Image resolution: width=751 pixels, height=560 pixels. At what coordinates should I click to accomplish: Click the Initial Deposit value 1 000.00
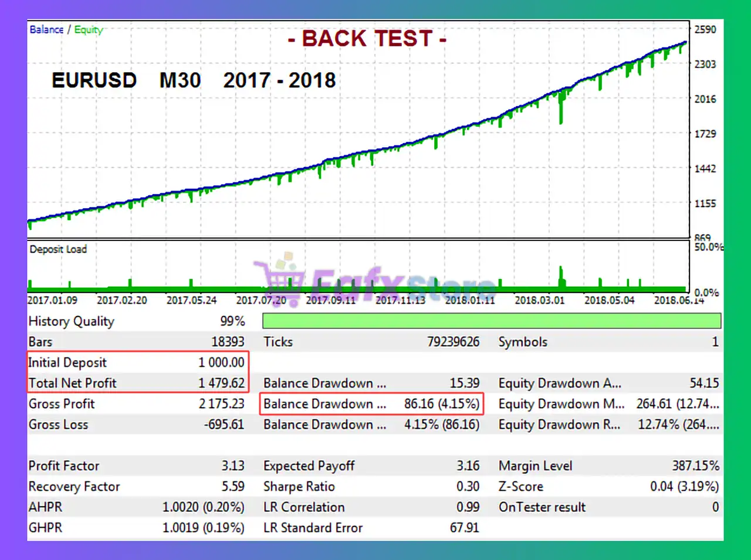pos(221,362)
